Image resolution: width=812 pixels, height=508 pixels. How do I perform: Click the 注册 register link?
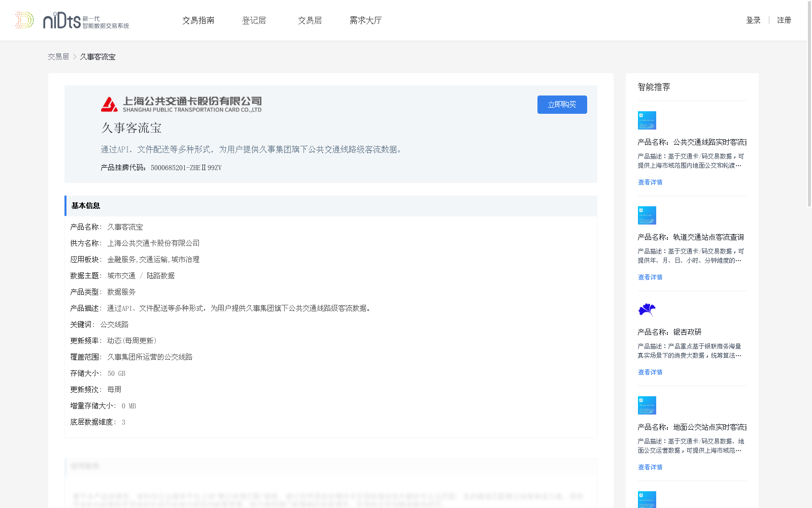point(784,20)
